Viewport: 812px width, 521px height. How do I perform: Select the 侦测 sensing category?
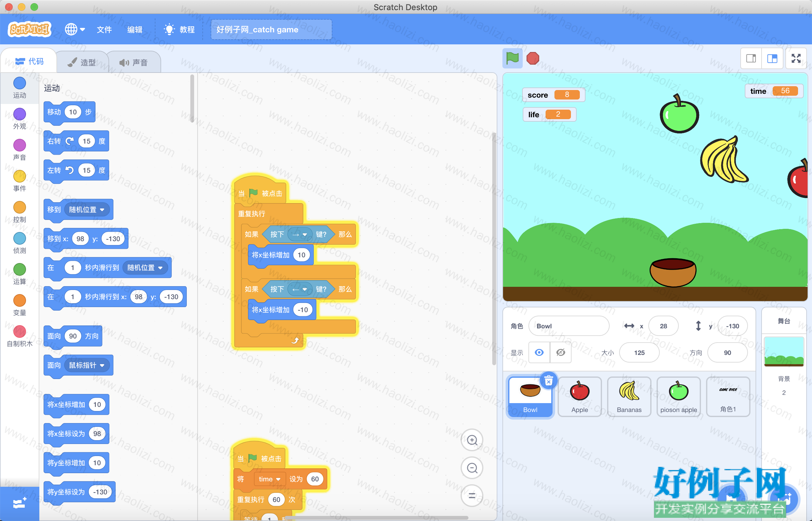click(20, 243)
